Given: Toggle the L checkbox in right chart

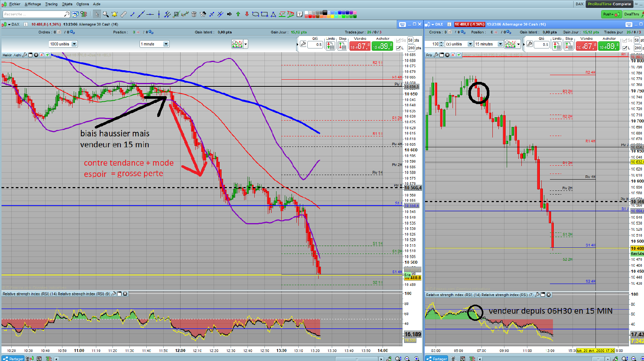Looking at the screenshot, I should coord(625,48).
